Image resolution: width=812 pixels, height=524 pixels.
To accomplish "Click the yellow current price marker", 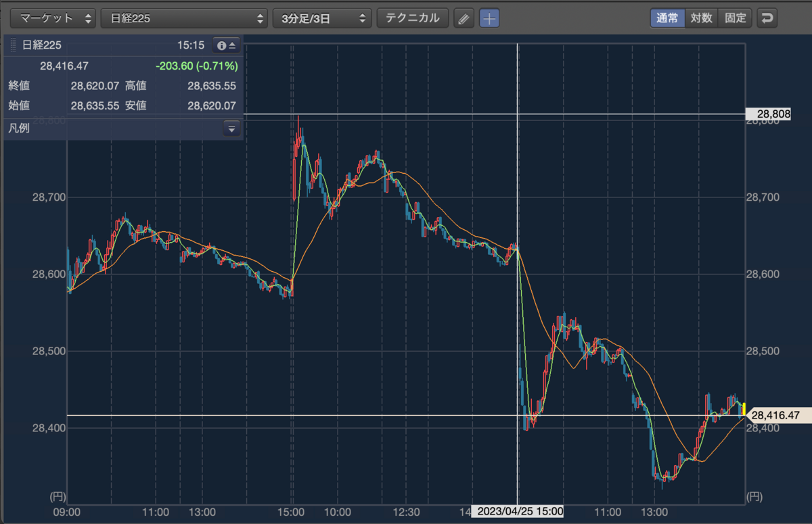I will (744, 409).
